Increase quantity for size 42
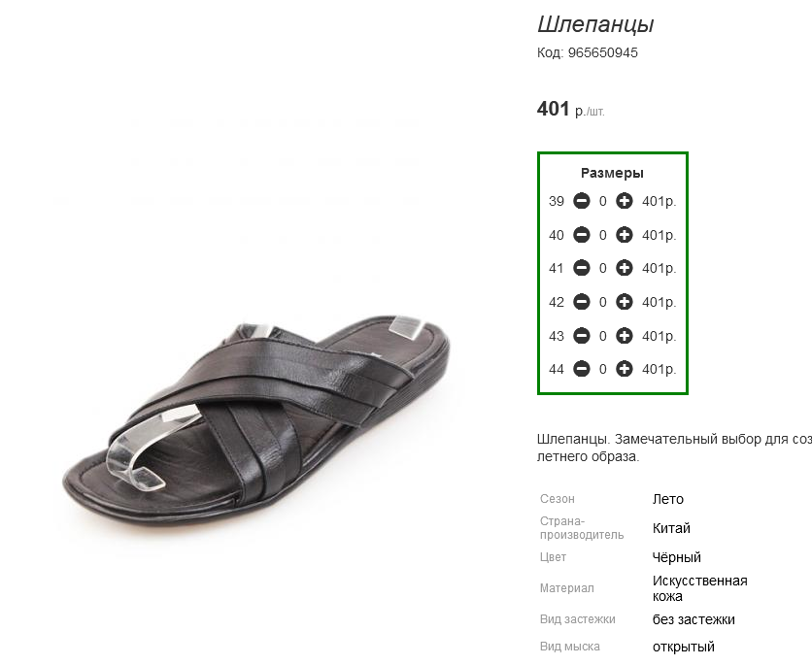The height and width of the screenshot is (665, 812). pos(624,302)
